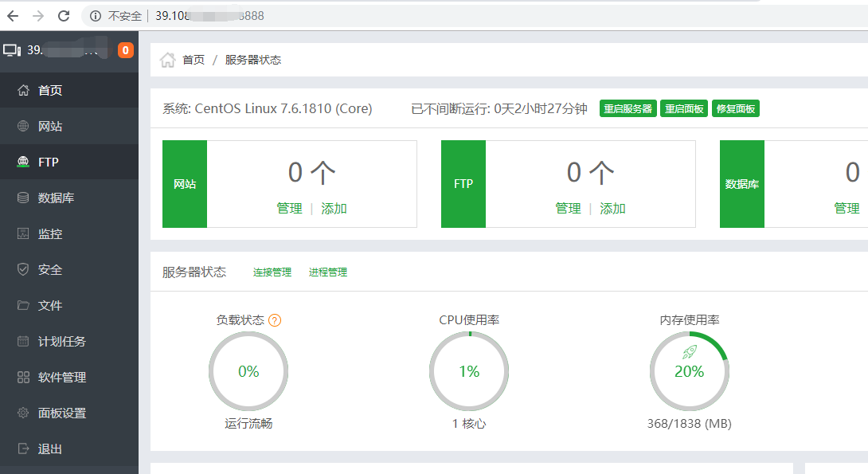Image resolution: width=868 pixels, height=474 pixels.
Task: Click the database icon beside 数据库
Action: 23,198
